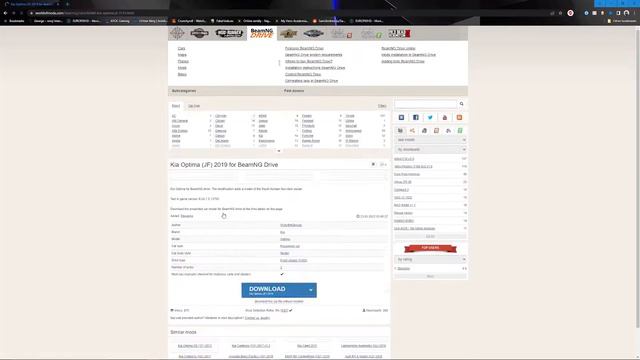This screenshot has height=360, width=640.
Task: Click the magnifier search icon in sidebar
Action: point(462,104)
